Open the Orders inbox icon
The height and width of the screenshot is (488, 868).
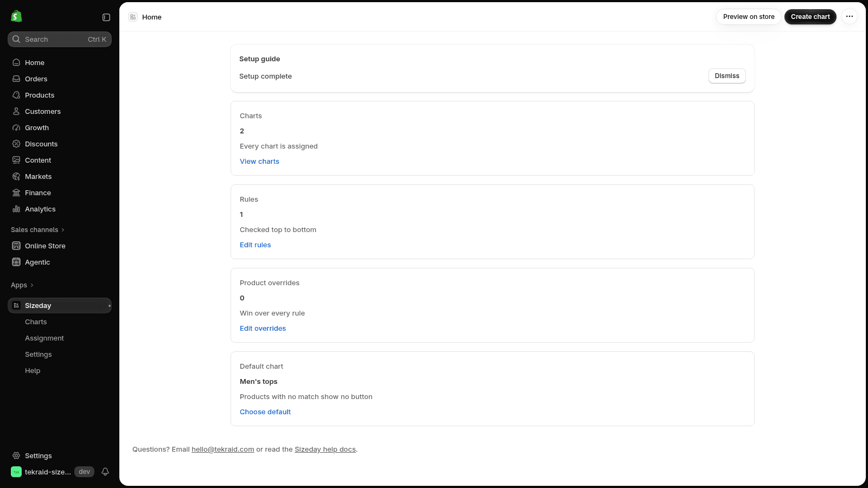pyautogui.click(x=16, y=79)
